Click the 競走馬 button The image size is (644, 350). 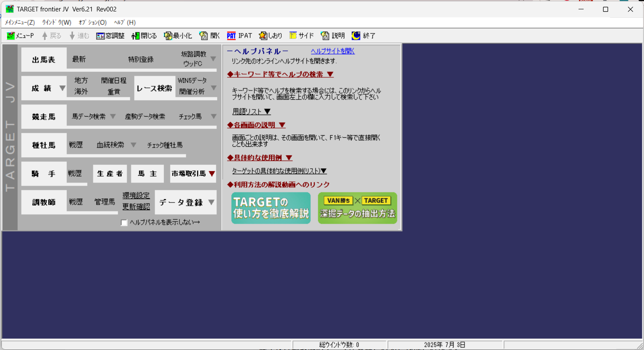44,117
